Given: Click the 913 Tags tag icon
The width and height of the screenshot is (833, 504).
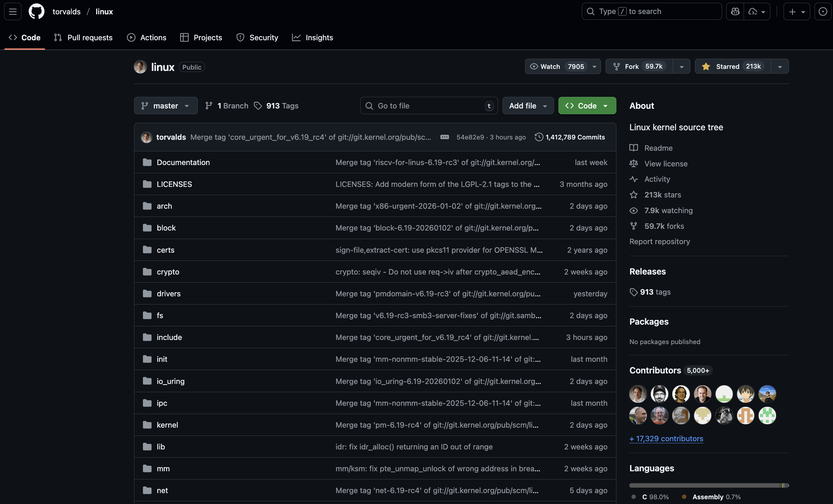Looking at the screenshot, I should [x=258, y=106].
